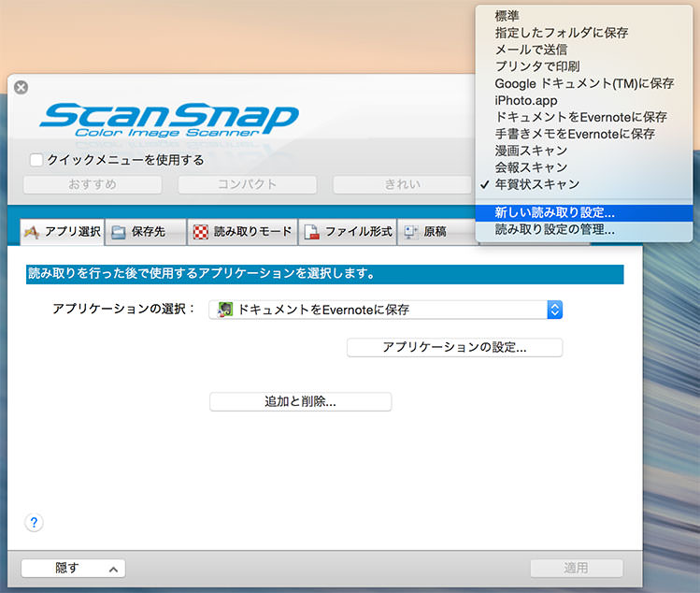Click the アプリケーションの選択： label
This screenshot has height=593, width=700.
[123, 309]
